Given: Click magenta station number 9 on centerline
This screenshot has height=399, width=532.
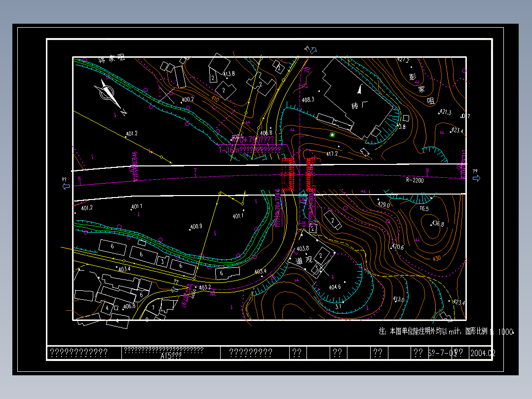Looking at the screenshot, I should tap(427, 170).
